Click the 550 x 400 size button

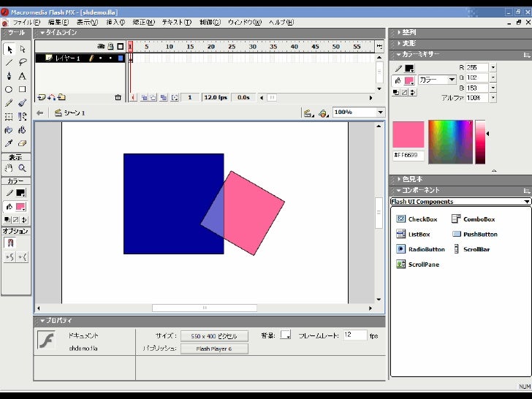[214, 335]
